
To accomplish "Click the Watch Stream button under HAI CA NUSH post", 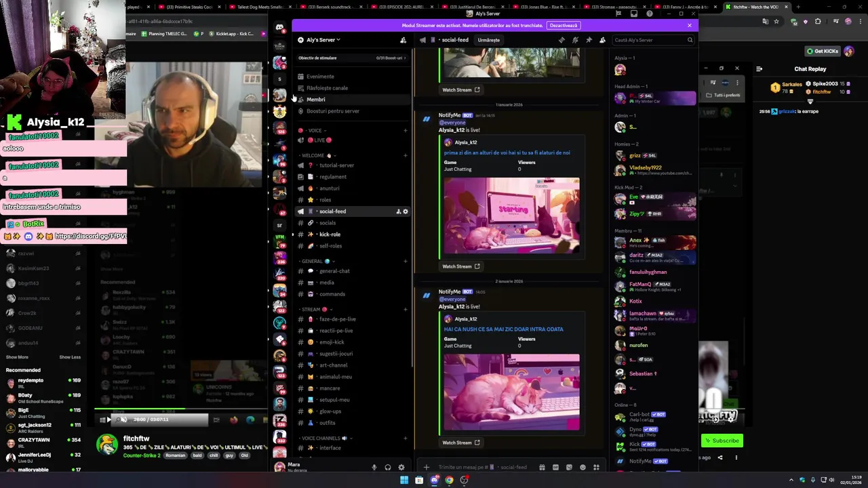I will click(461, 443).
